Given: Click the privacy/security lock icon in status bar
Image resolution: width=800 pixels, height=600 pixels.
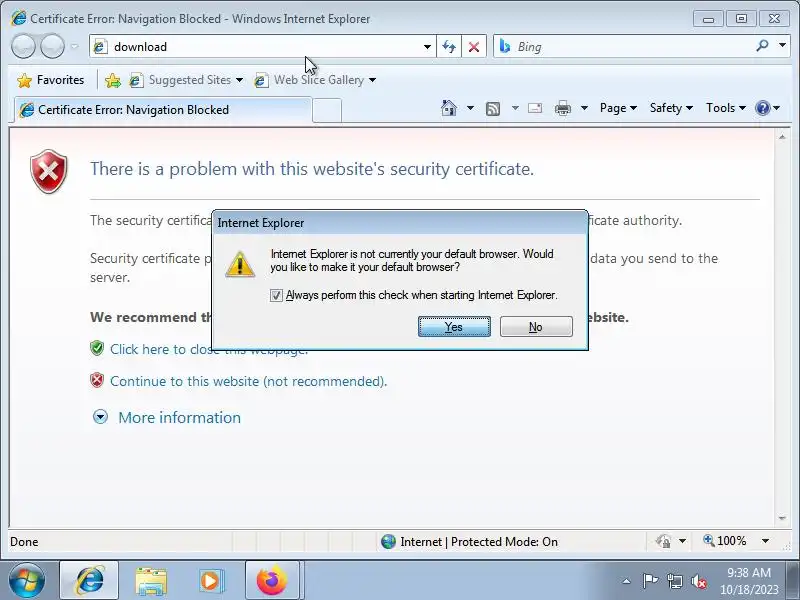Looking at the screenshot, I should (664, 541).
